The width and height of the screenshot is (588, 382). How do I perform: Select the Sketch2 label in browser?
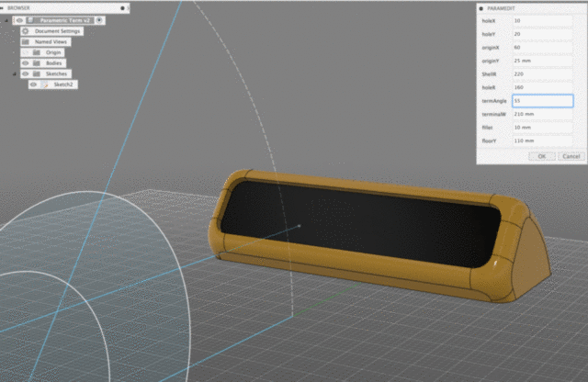(x=63, y=84)
